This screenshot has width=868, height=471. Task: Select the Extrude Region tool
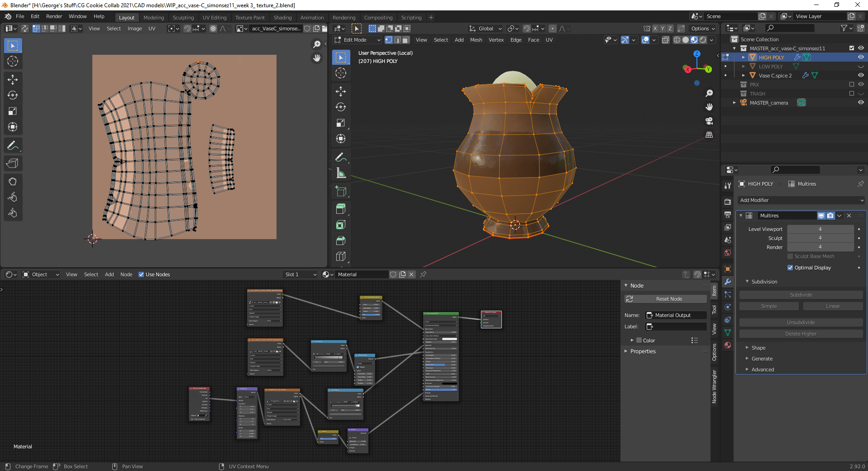click(341, 209)
